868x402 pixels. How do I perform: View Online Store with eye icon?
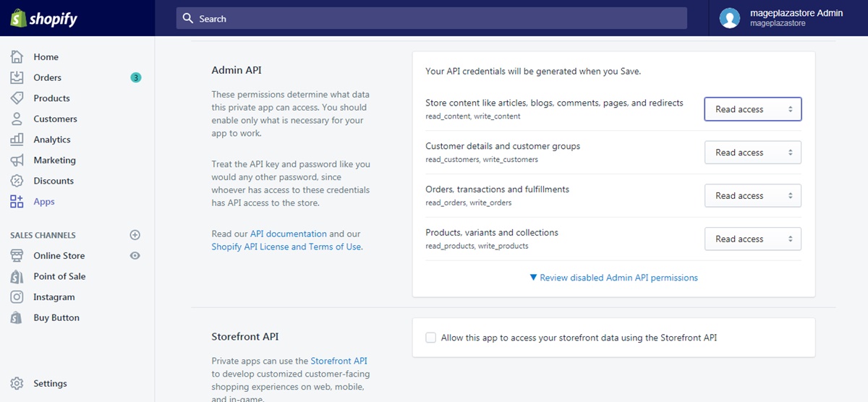(135, 256)
